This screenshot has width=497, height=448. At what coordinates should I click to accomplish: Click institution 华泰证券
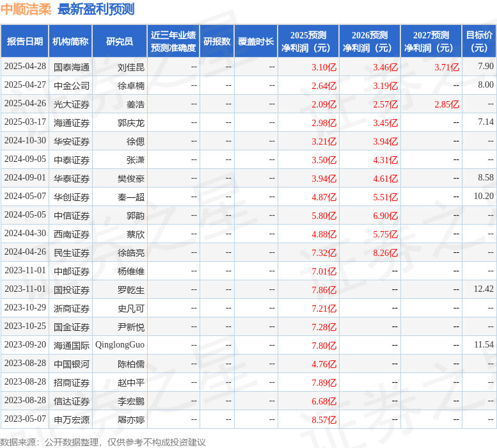72,179
